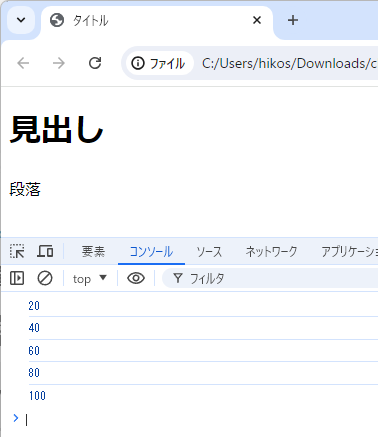Image resolution: width=378 pixels, height=437 pixels.
Task: Select the console output 80
Action: coord(34,373)
